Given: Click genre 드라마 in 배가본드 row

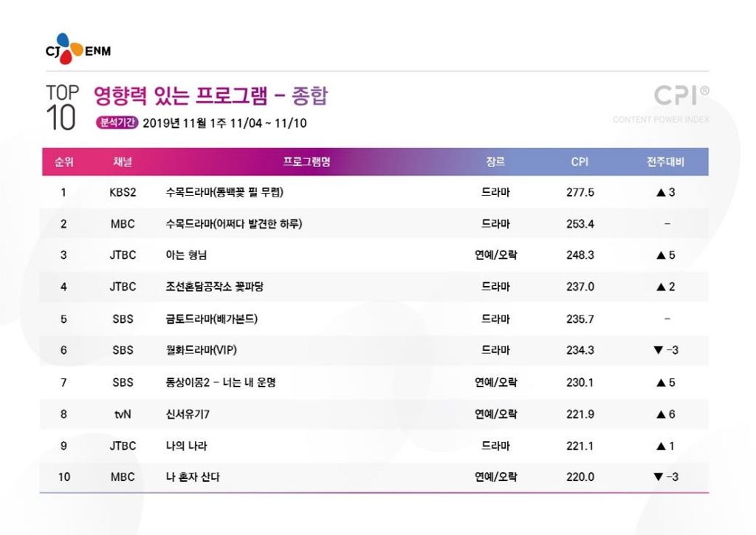Looking at the screenshot, I should (495, 319).
